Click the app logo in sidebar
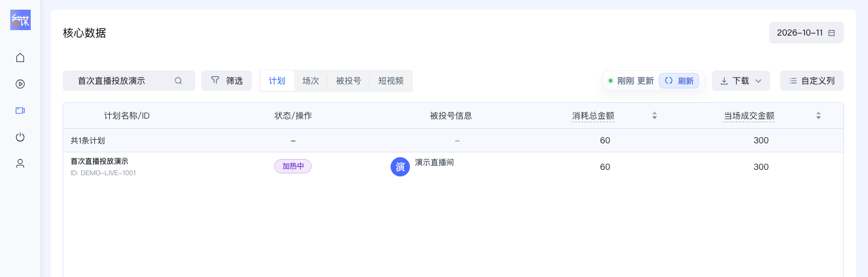 20,20
